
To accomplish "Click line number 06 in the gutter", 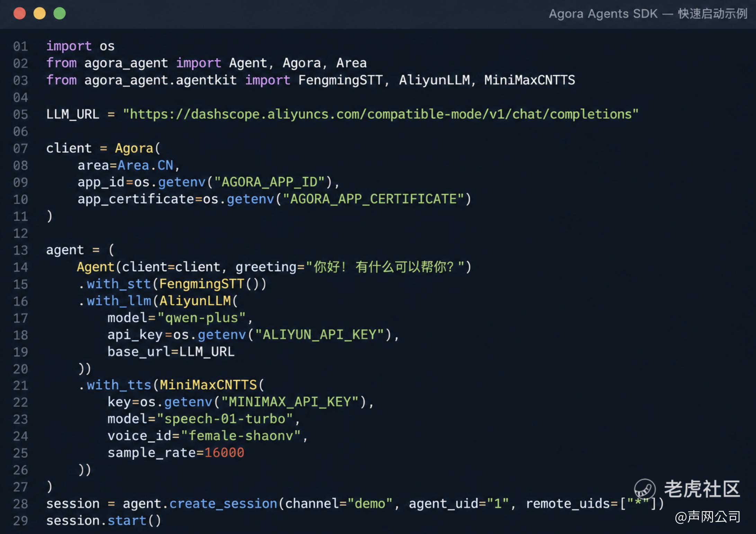I will (20, 131).
